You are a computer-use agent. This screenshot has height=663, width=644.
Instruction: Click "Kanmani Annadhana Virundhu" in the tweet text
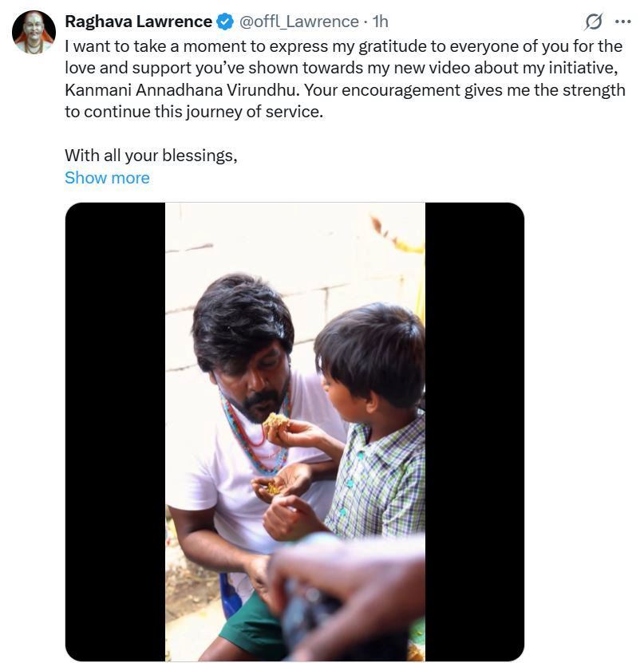(x=171, y=90)
